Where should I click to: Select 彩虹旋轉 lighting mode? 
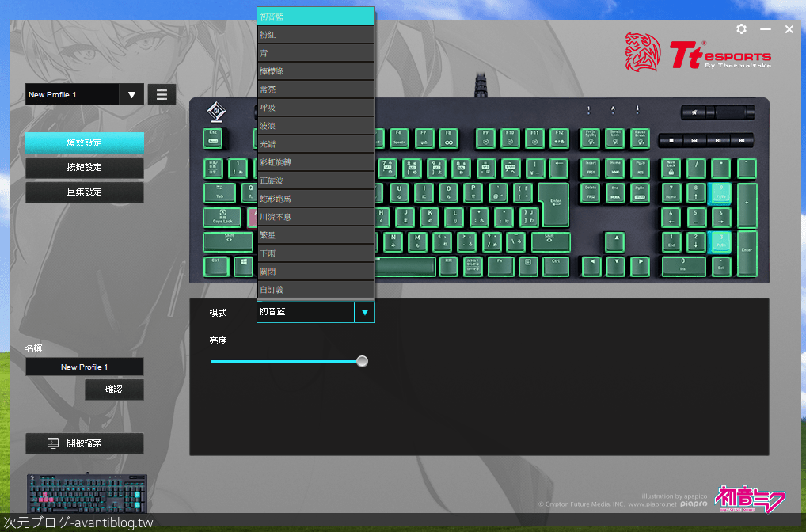point(316,162)
